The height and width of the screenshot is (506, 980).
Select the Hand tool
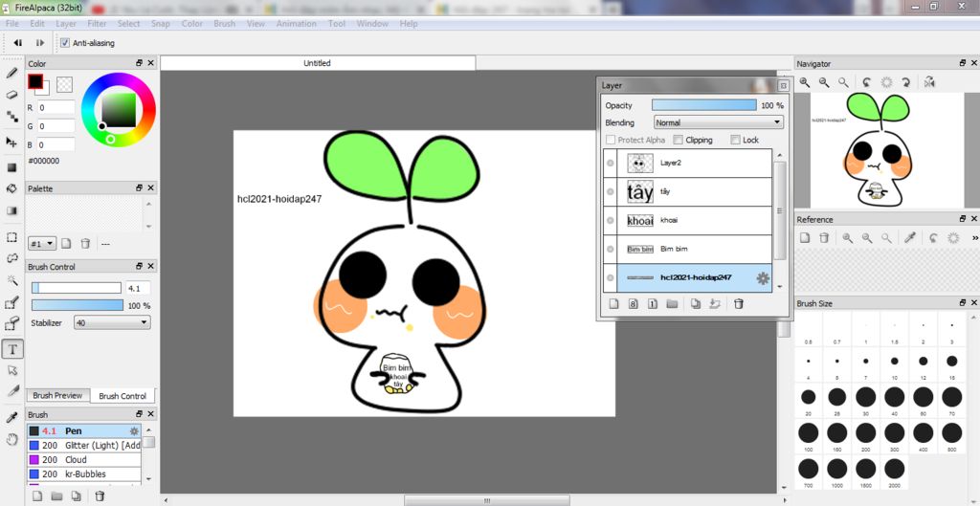[x=11, y=439]
